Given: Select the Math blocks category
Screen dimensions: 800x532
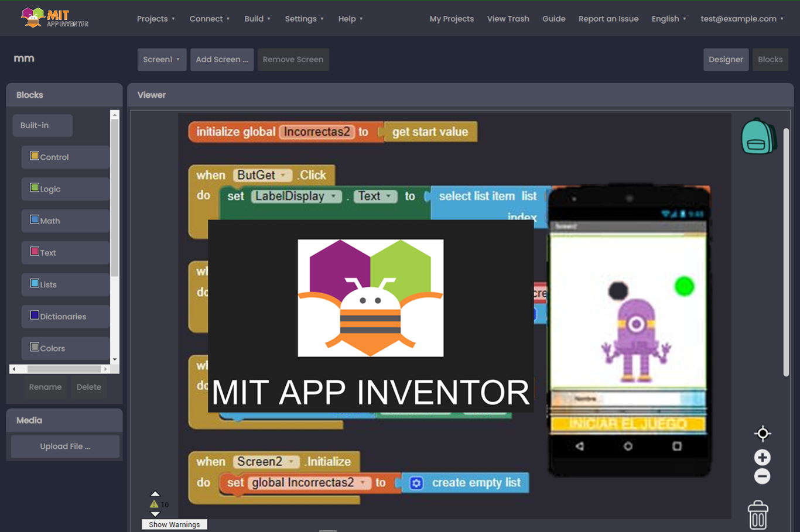Looking at the screenshot, I should (50, 221).
